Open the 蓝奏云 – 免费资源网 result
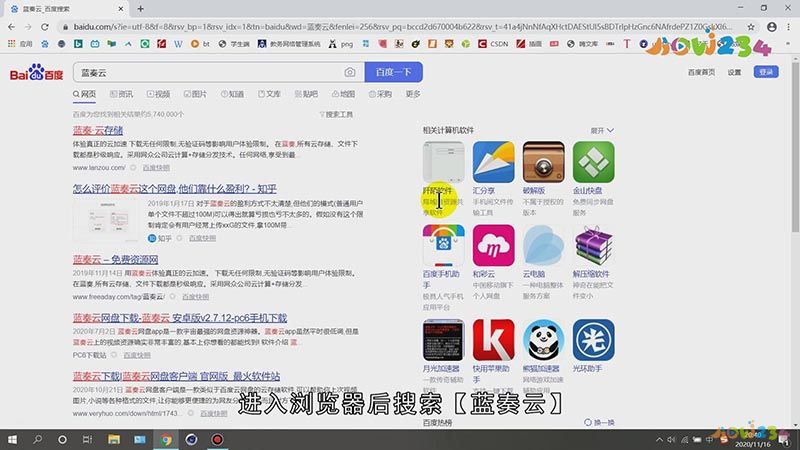The image size is (800, 450). (115, 259)
